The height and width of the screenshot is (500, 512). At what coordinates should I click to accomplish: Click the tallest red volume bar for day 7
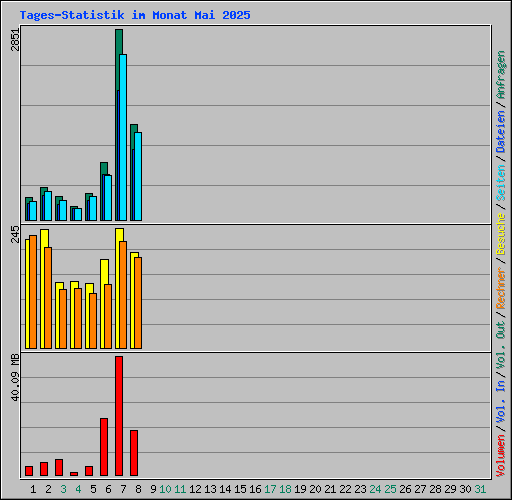119,416
